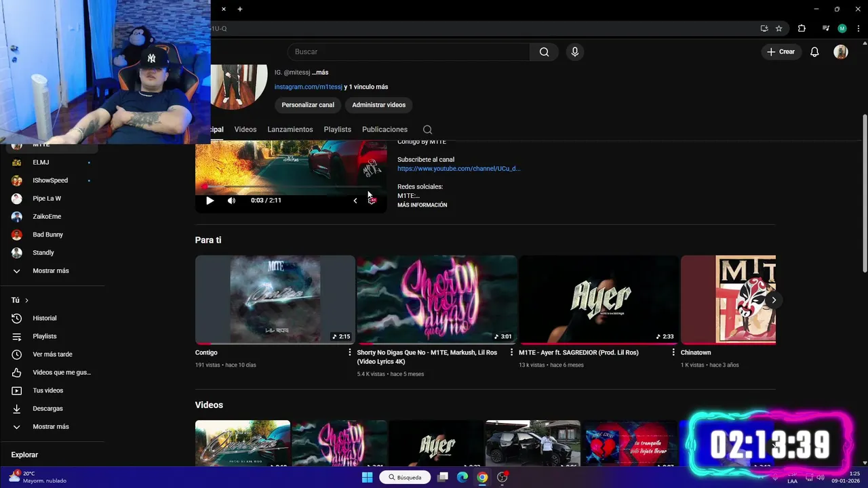The width and height of the screenshot is (868, 488).
Task: Open Shorty No Digas Que No thumbnail
Action: [437, 300]
